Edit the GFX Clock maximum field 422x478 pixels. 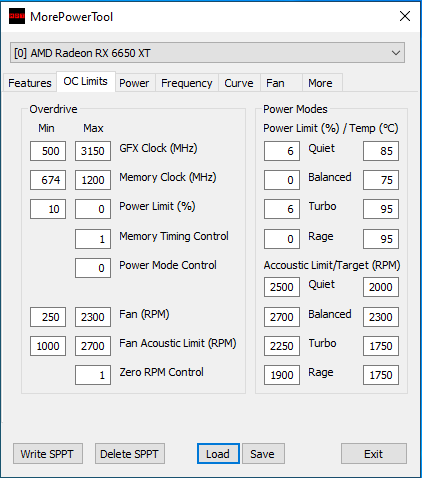[93, 151]
